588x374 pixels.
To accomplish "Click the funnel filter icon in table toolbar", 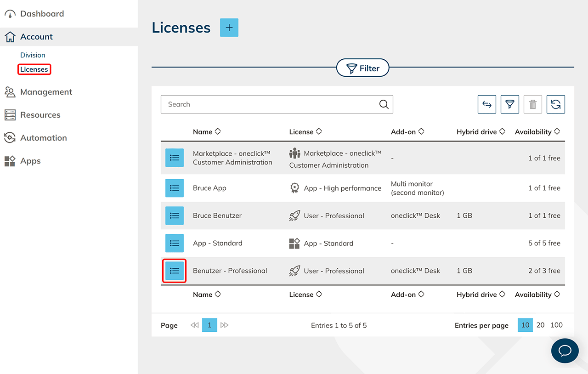I will click(x=509, y=104).
